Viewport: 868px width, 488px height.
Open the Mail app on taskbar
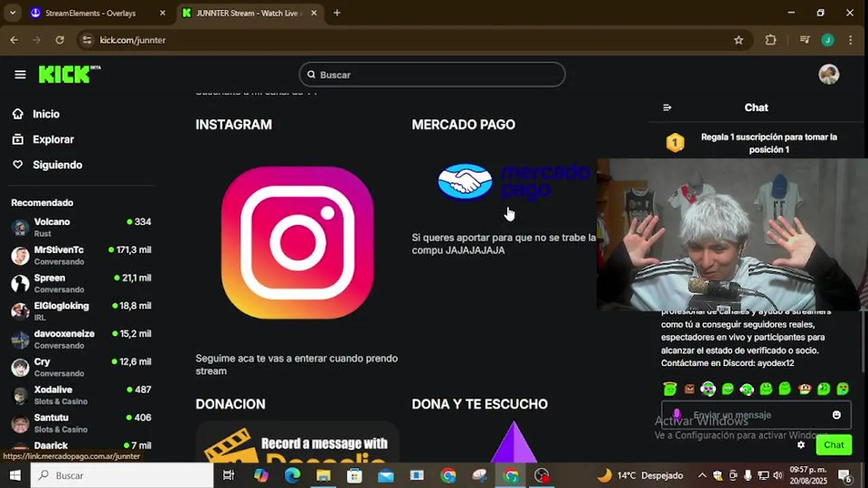(x=386, y=475)
